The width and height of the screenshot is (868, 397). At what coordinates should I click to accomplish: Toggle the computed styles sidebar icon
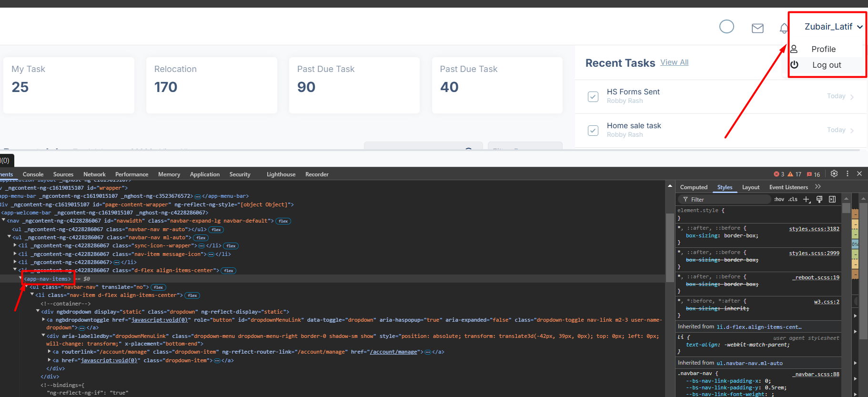coord(832,199)
